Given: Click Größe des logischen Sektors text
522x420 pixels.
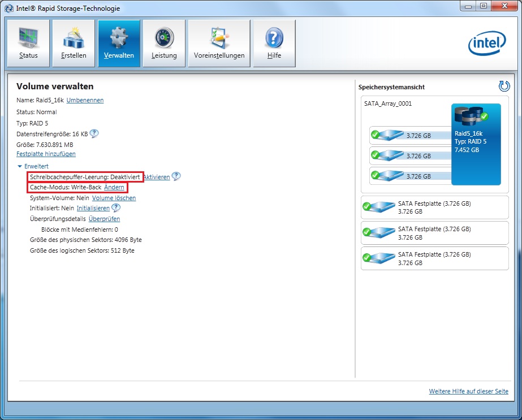Looking at the screenshot, I should [82, 250].
